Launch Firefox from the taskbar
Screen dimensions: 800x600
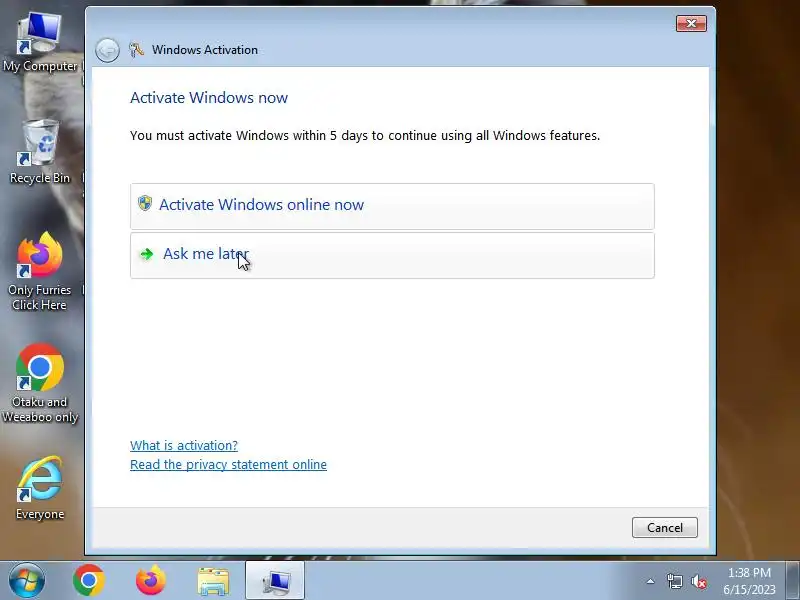click(151, 581)
